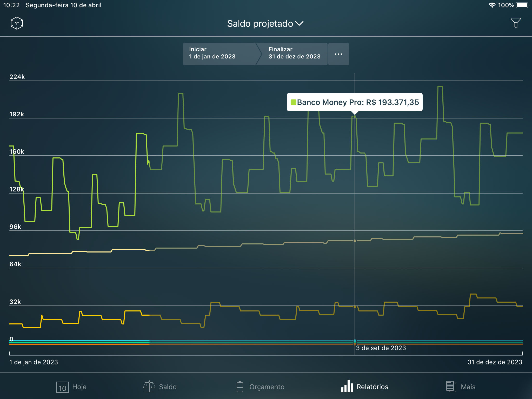The image size is (532, 399).
Task: Tap the battery status icon
Action: click(x=522, y=5)
